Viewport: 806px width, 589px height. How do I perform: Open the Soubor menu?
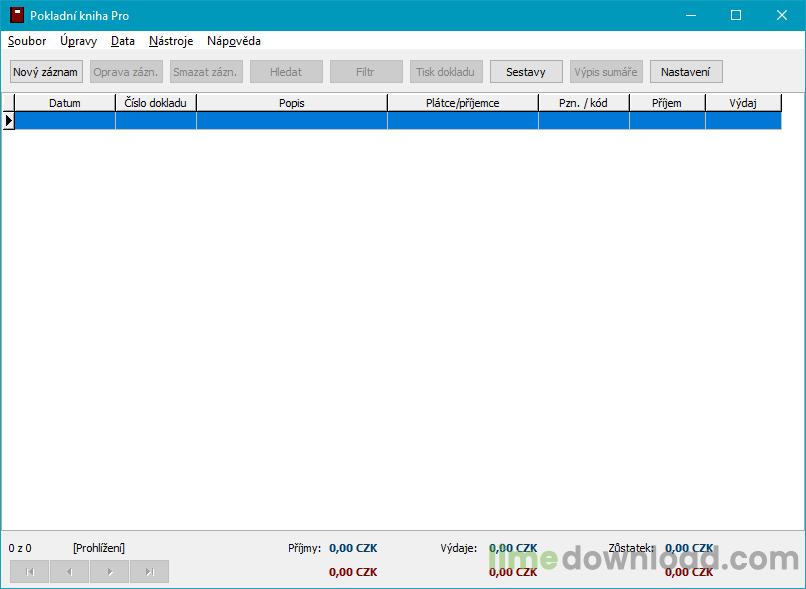27,41
